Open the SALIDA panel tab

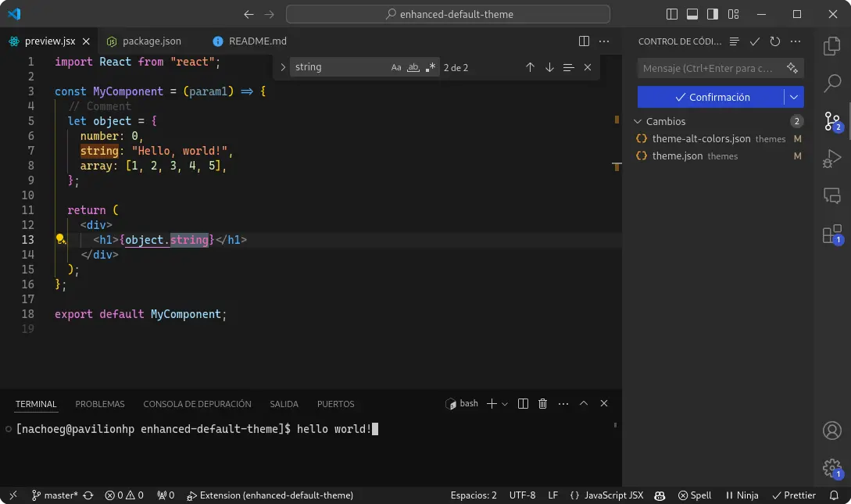pyautogui.click(x=284, y=404)
